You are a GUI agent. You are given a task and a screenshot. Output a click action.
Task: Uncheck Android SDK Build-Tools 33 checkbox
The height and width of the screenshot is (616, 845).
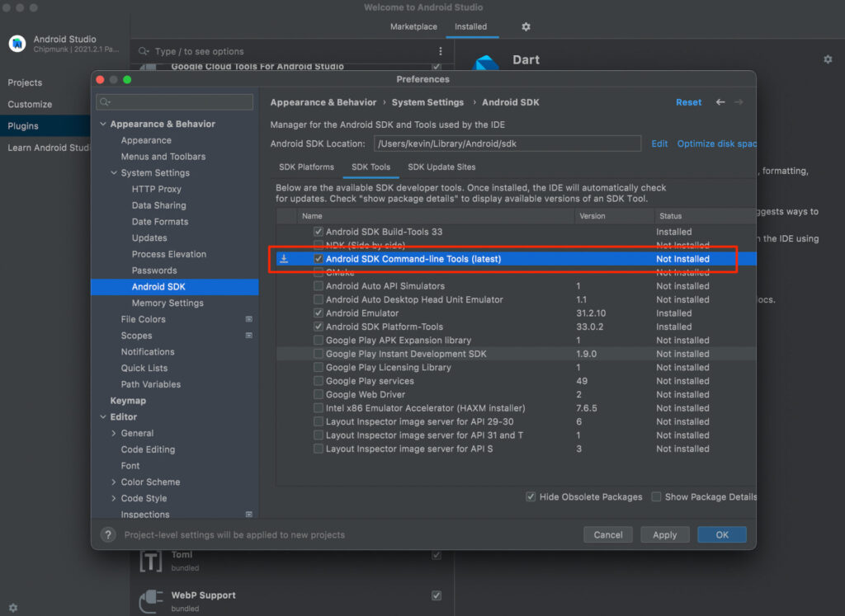319,232
